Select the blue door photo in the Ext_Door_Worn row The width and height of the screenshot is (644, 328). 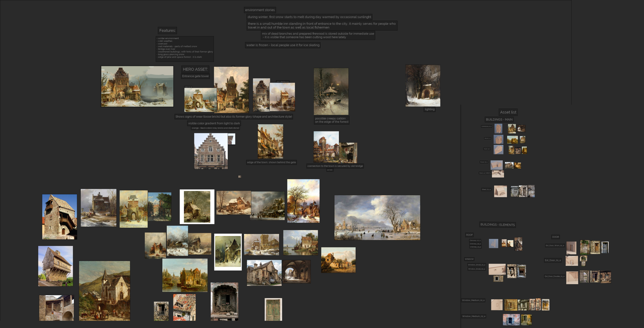point(605,247)
